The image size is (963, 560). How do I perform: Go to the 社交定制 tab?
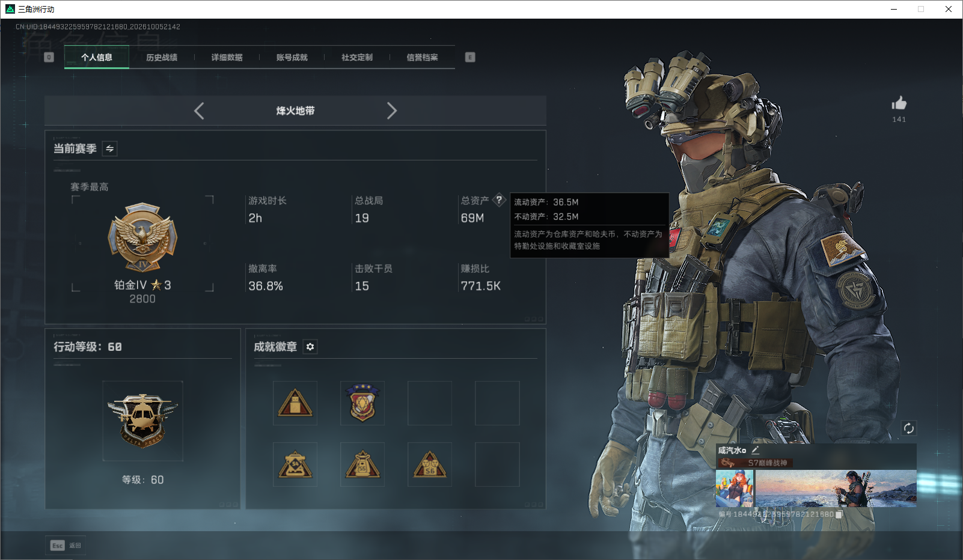(x=357, y=58)
